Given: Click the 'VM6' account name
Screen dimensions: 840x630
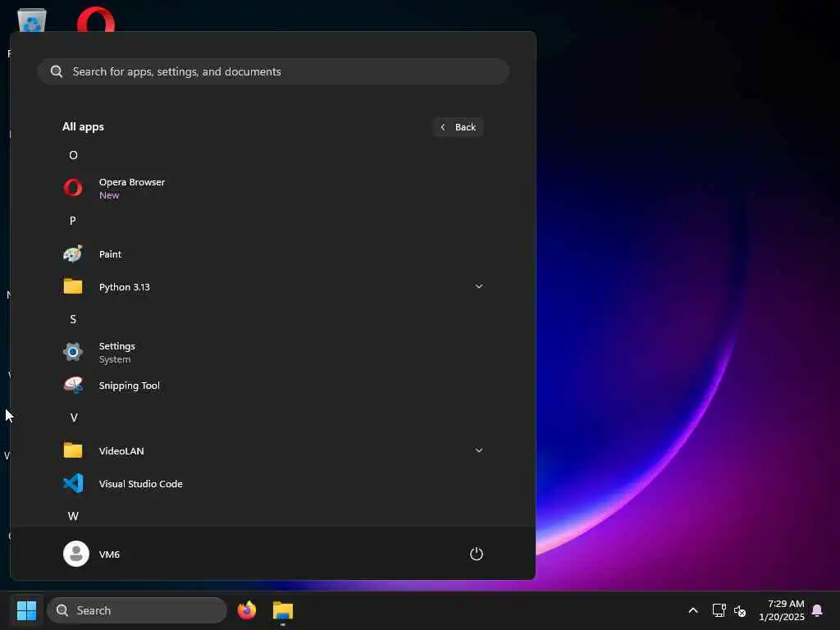Looking at the screenshot, I should (x=109, y=555).
